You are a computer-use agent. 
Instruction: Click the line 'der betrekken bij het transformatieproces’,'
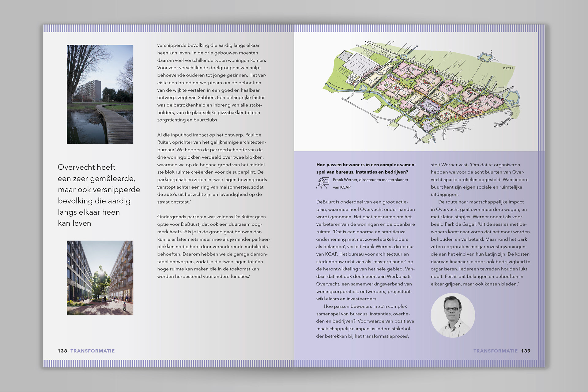[x=363, y=336]
